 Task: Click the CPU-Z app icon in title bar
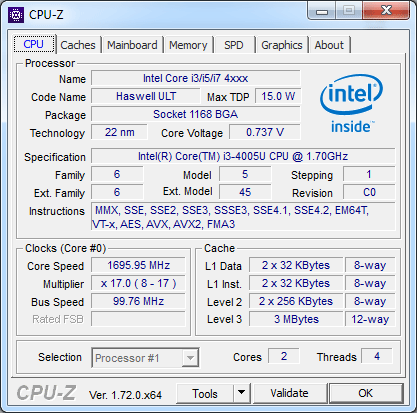(x=16, y=15)
